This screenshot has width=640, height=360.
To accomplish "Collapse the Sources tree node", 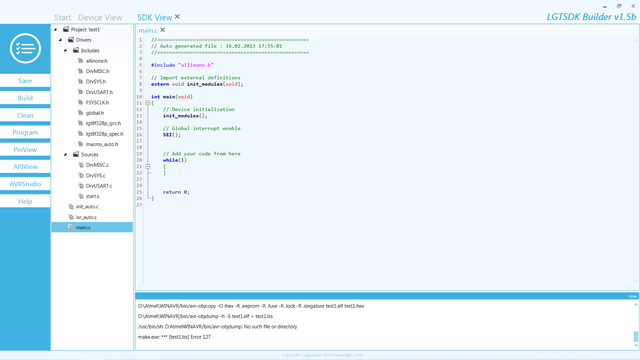I will pyautogui.click(x=65, y=155).
